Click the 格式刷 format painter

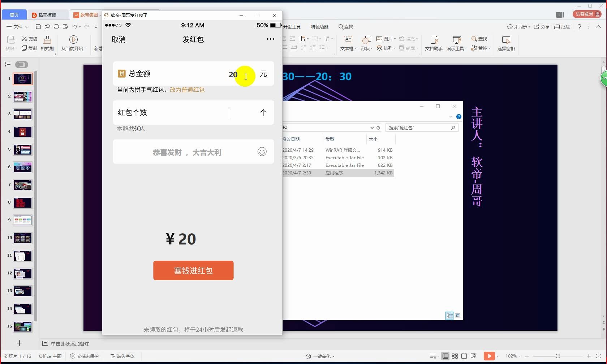point(47,43)
